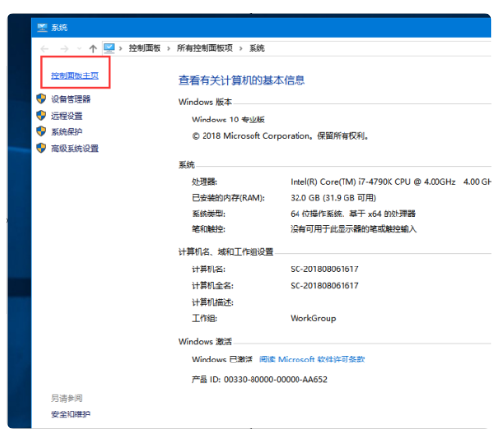
Task: Click the 查看有关计算机的基本信息 heading
Action: coord(242,80)
